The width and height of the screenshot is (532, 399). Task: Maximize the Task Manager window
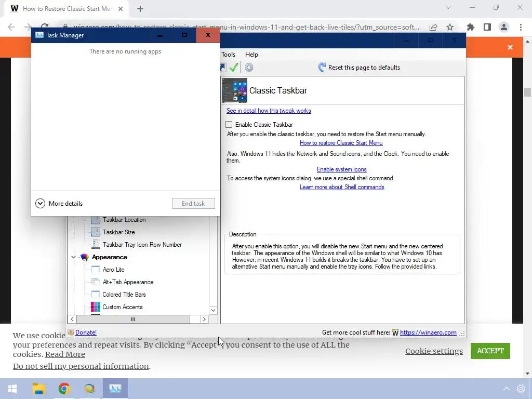click(184, 35)
